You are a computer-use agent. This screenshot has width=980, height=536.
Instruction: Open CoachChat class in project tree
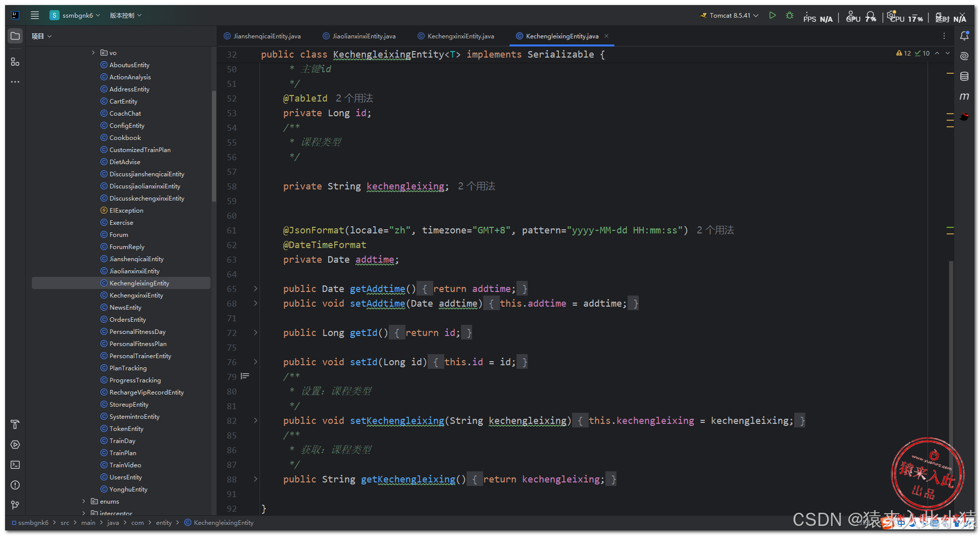pyautogui.click(x=121, y=113)
